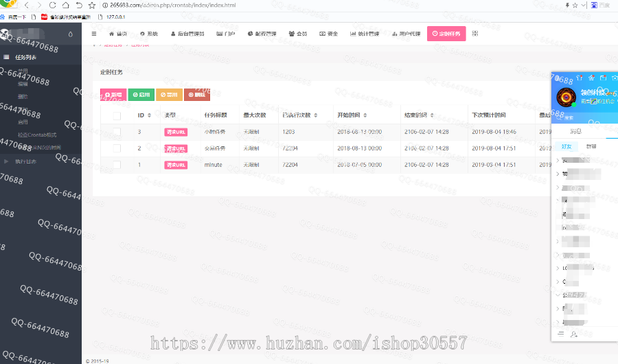Tick the select-all checkbox in table header
The image size is (618, 364).
(117, 115)
